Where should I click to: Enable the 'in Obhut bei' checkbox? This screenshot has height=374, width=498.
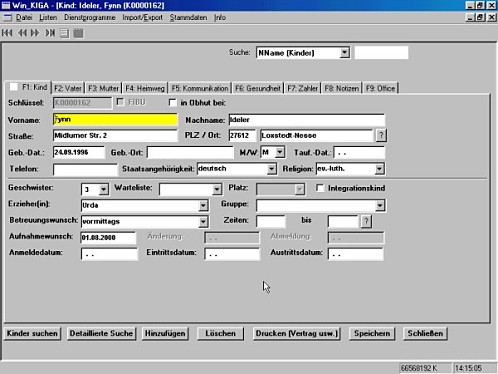172,103
